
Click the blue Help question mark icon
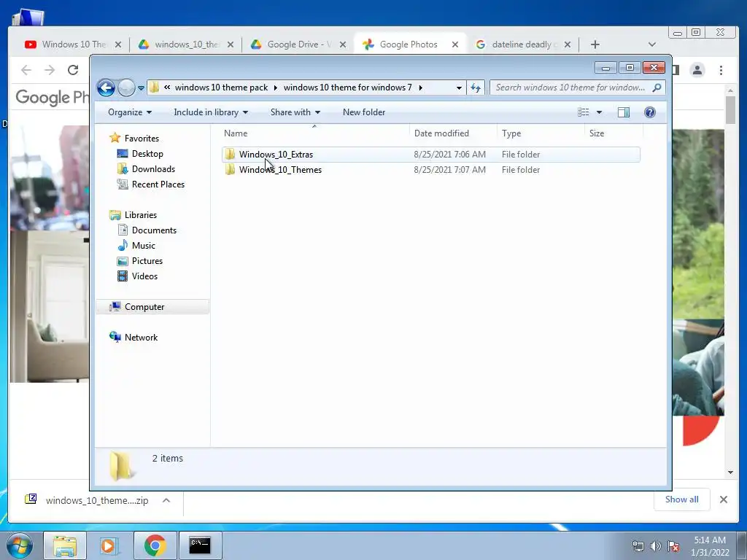coord(650,112)
